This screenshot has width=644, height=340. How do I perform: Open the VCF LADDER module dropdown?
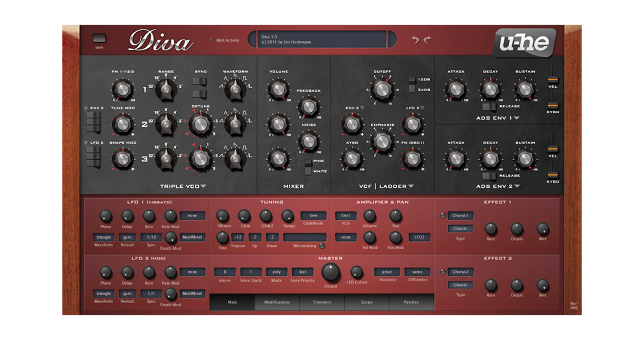(411, 186)
